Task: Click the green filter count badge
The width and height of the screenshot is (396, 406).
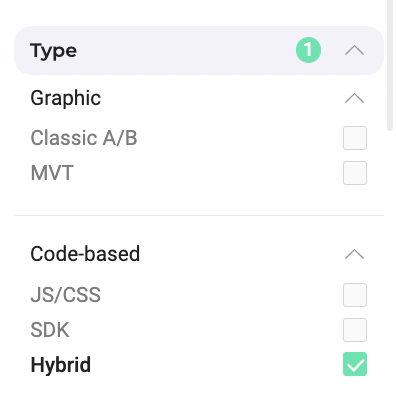Action: [308, 50]
